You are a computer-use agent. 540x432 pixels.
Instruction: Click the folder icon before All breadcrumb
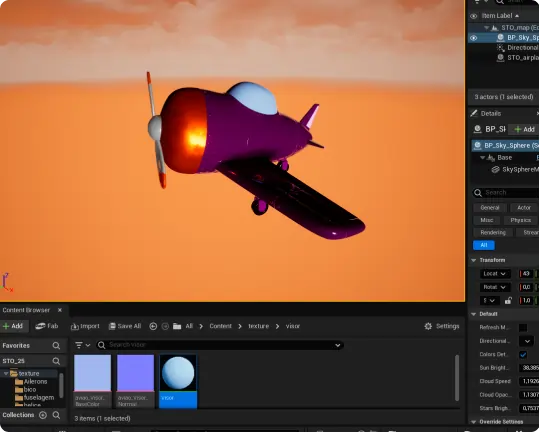tap(177, 326)
